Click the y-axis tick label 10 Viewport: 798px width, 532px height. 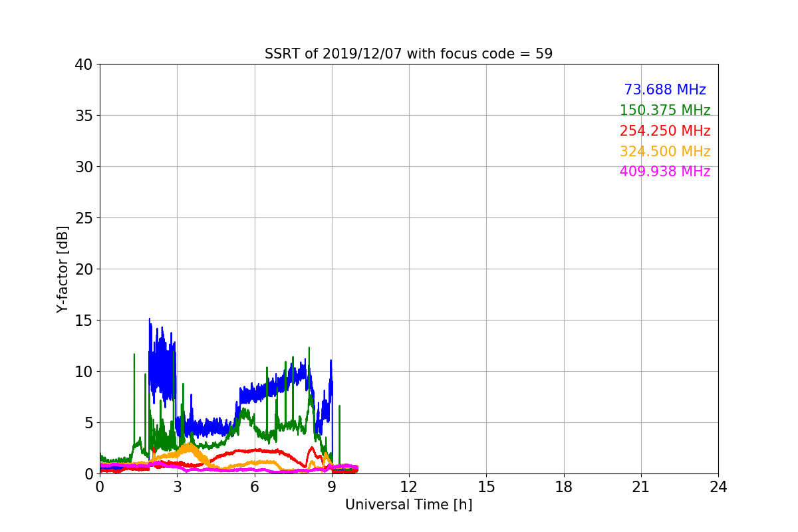coord(83,372)
